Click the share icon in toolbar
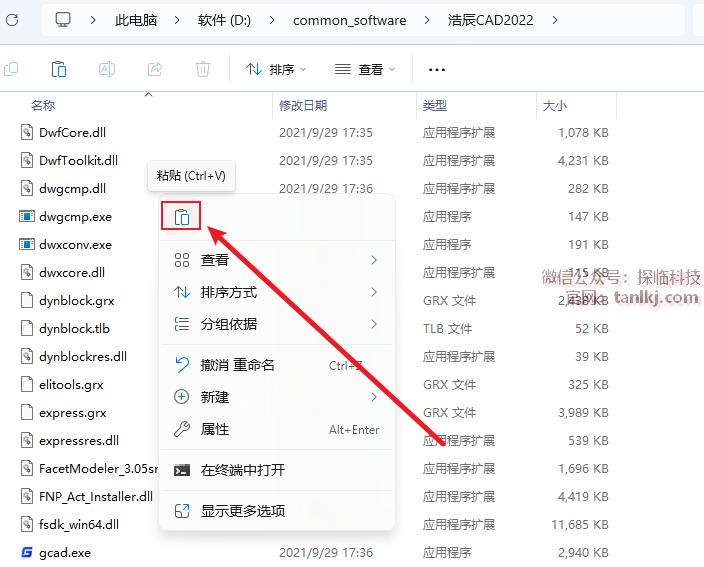The image size is (704, 567). pos(155,69)
